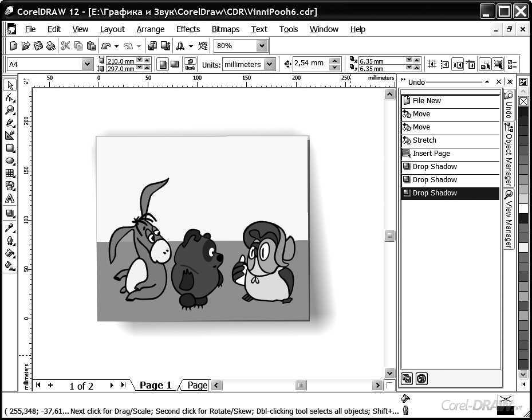Activate the Interactive Drop Shadow tool

(x=10, y=214)
